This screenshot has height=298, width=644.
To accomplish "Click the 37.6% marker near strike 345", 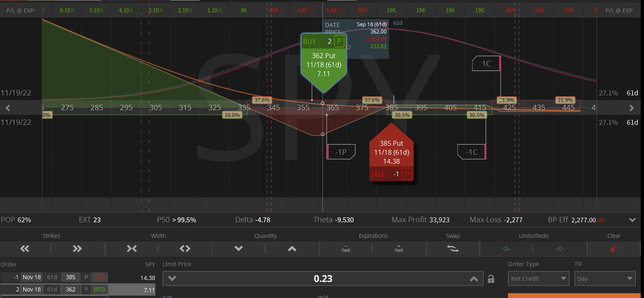I will [x=262, y=100].
